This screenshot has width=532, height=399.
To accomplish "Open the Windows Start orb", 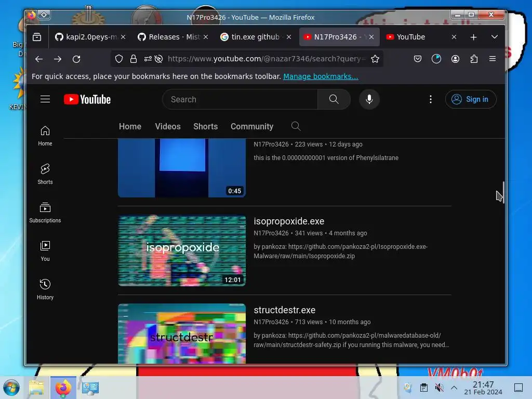I will pyautogui.click(x=11, y=388).
